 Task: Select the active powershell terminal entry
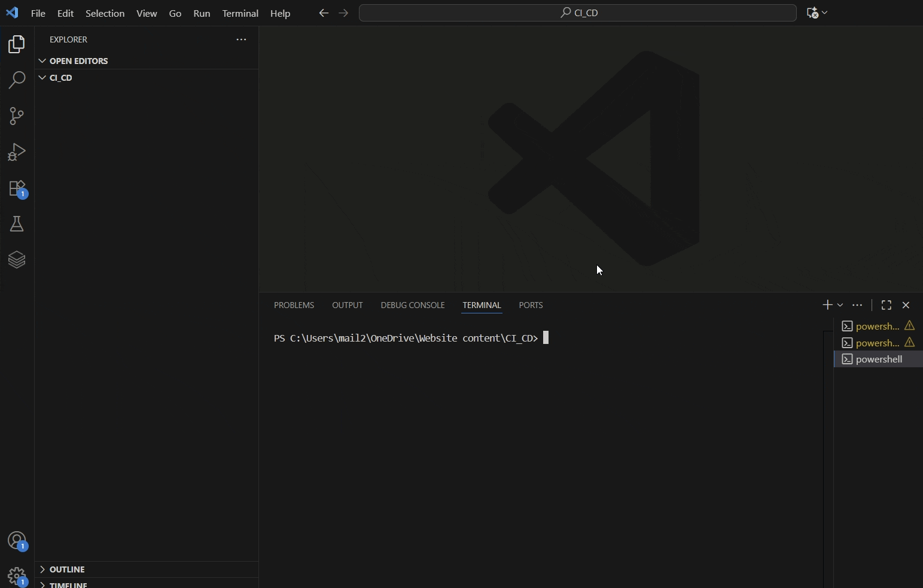tap(878, 359)
